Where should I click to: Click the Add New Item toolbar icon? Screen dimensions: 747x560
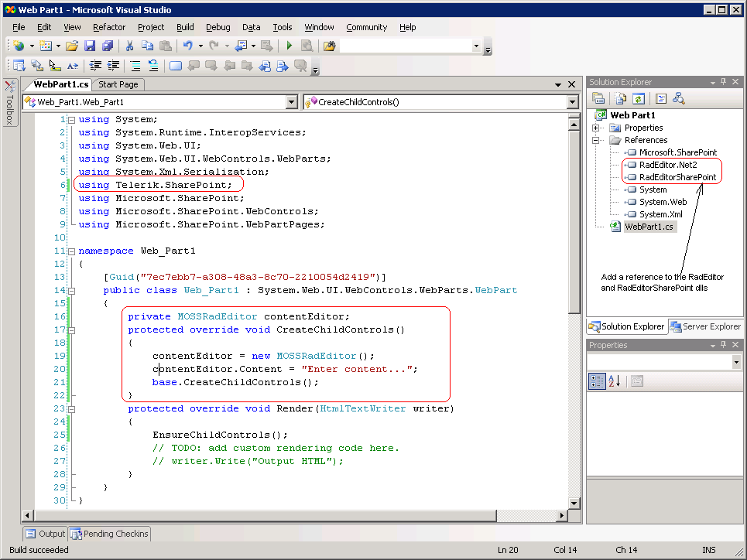(46, 46)
